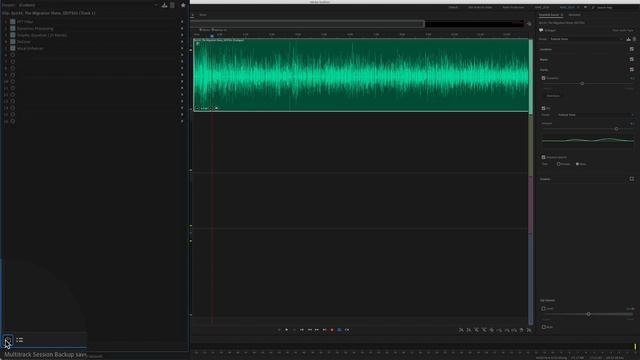Click first zoom icon in zoom toolbar
The image size is (640, 360).
[x=461, y=330]
